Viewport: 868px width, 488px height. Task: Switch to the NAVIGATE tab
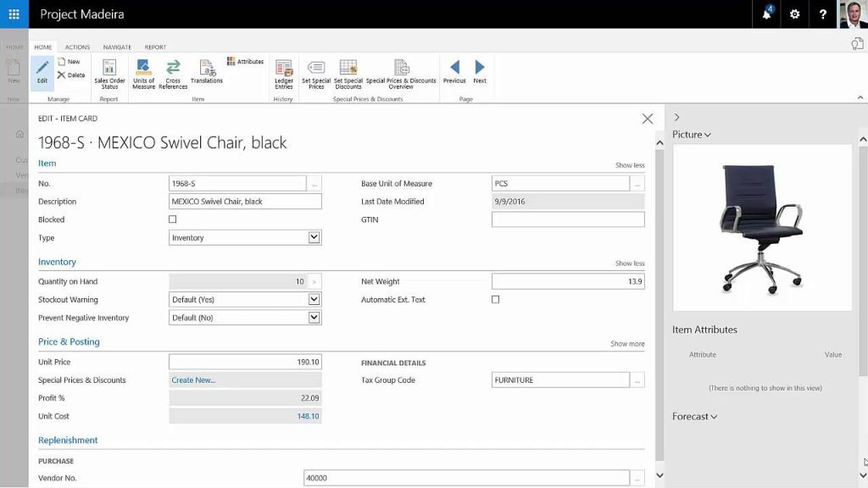[117, 47]
